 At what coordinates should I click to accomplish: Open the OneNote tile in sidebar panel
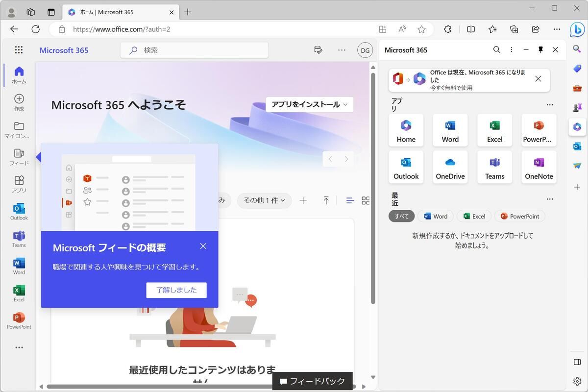pos(539,167)
